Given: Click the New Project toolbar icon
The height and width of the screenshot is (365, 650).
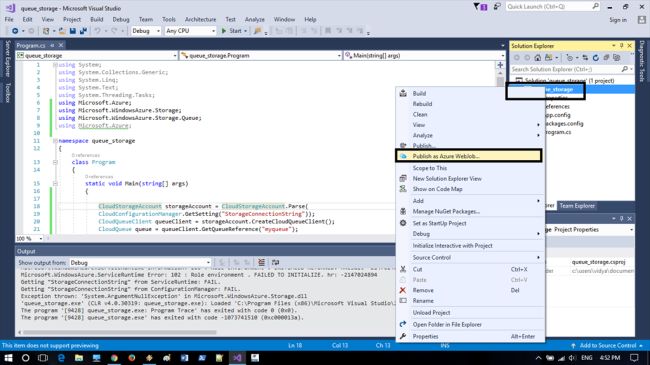Looking at the screenshot, I should pyautogui.click(x=46, y=31).
